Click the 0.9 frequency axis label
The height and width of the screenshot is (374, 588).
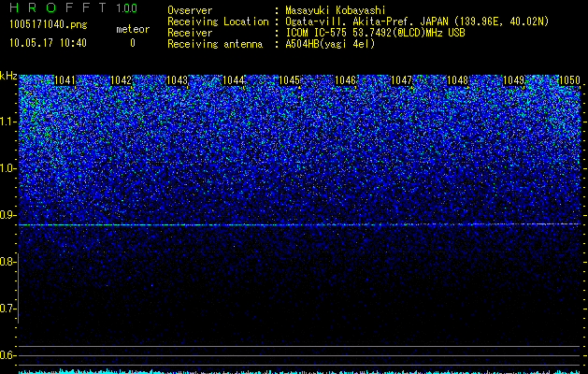click(8, 215)
